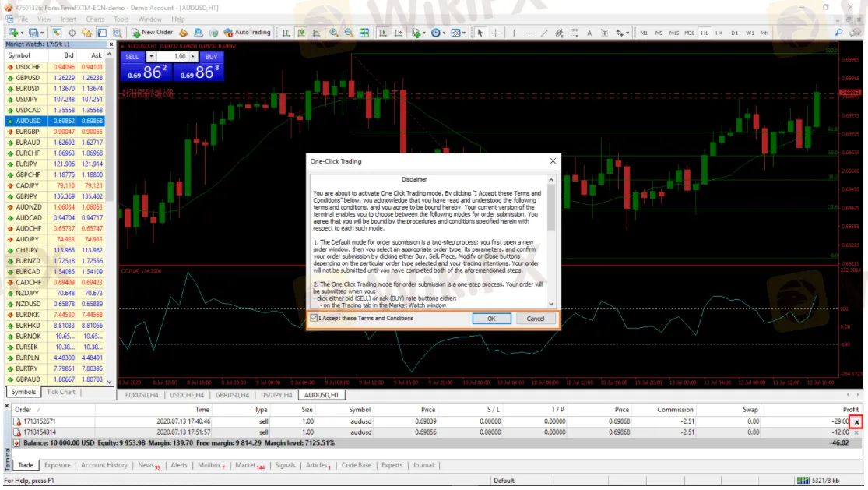The image size is (868, 490).
Task: Open the MetaEditor diamond book icon
Action: coord(183,33)
